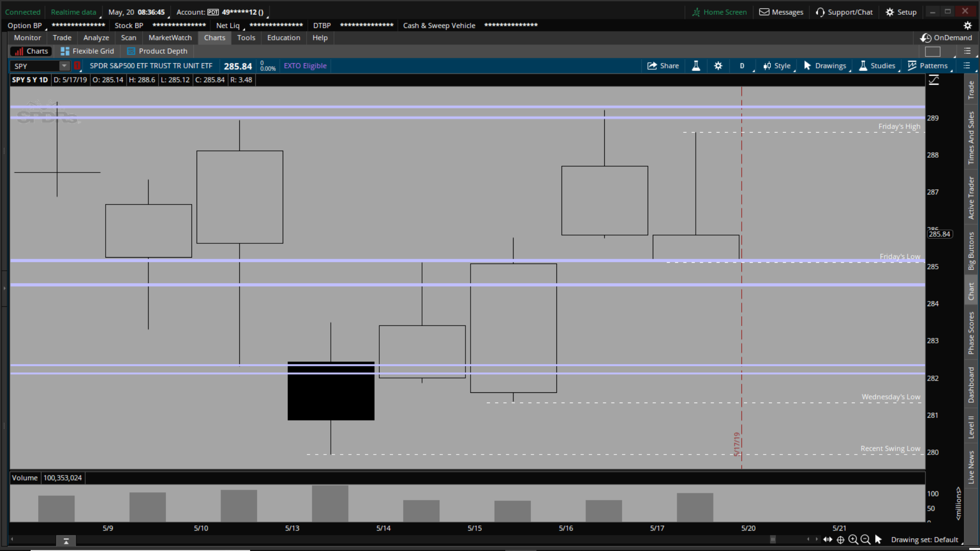Open the Style menu
This screenshot has height=551, width=980.
[777, 66]
